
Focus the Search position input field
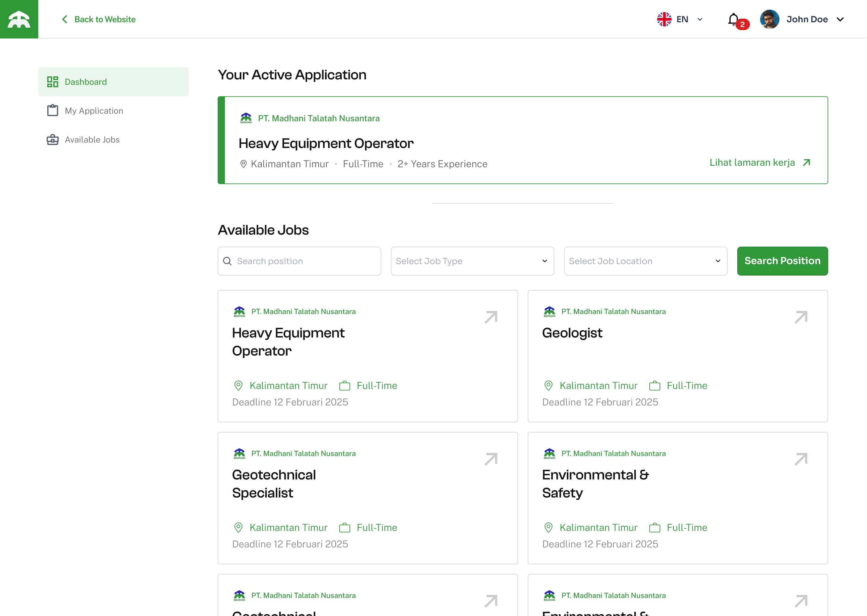299,261
